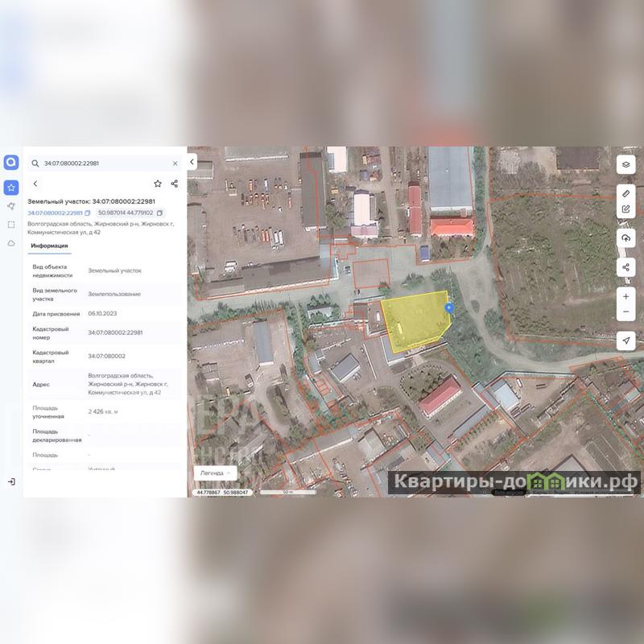
Task: Click the blue cadastral number link
Action: pyautogui.click(x=55, y=213)
